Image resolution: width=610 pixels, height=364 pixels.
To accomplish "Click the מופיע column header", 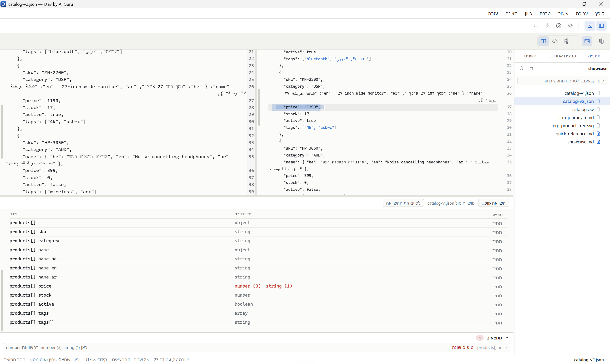I will point(498,215).
